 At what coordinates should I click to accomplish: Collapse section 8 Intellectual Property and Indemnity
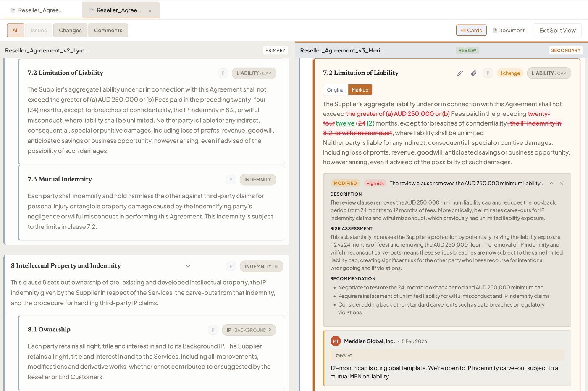(188, 266)
